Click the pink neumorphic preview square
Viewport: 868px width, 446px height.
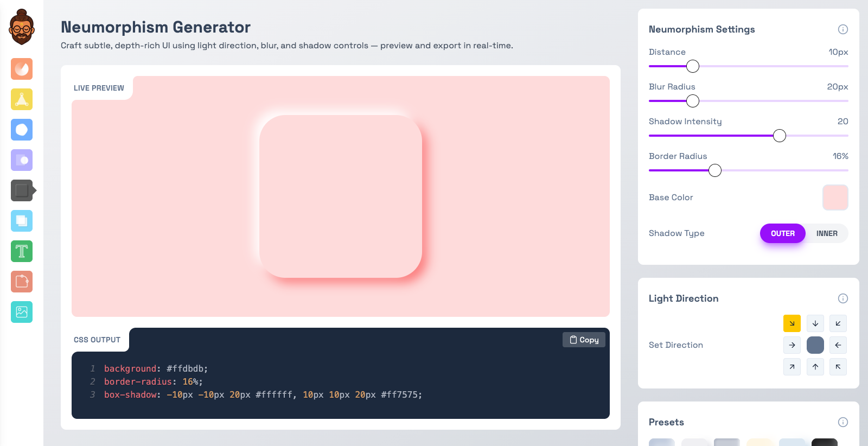tap(341, 196)
